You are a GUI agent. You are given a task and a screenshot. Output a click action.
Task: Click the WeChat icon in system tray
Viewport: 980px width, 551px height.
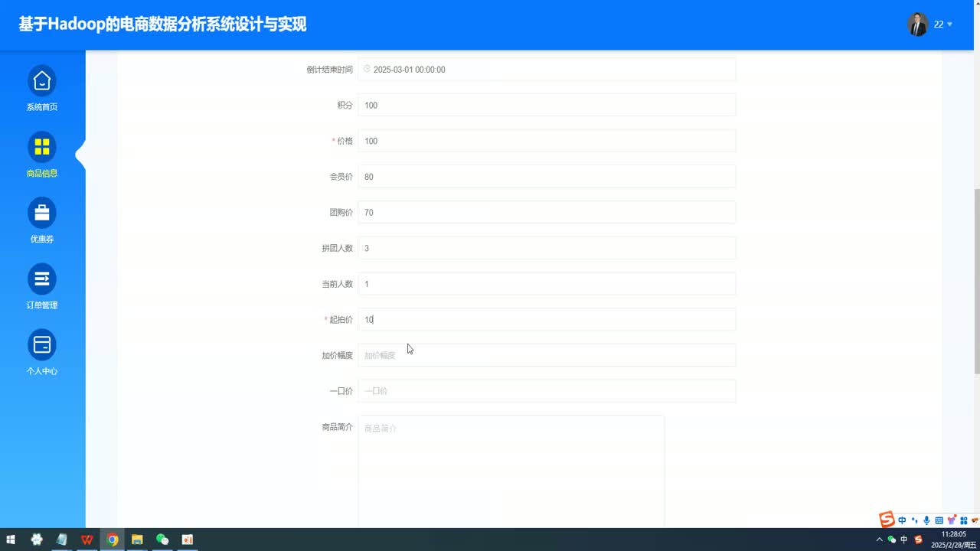click(x=891, y=540)
